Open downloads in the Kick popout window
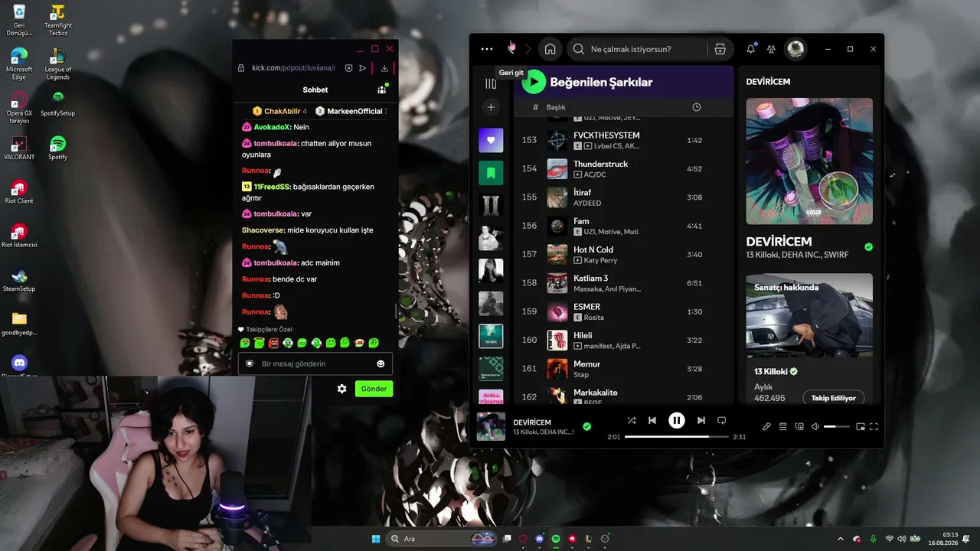Image resolution: width=980 pixels, height=551 pixels. (384, 68)
